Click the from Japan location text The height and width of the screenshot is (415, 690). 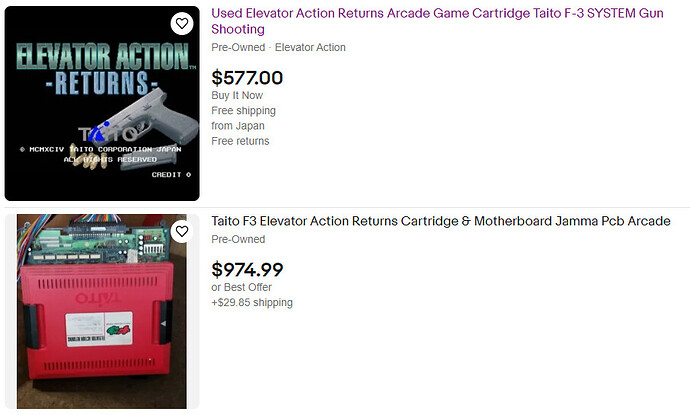pos(238,126)
